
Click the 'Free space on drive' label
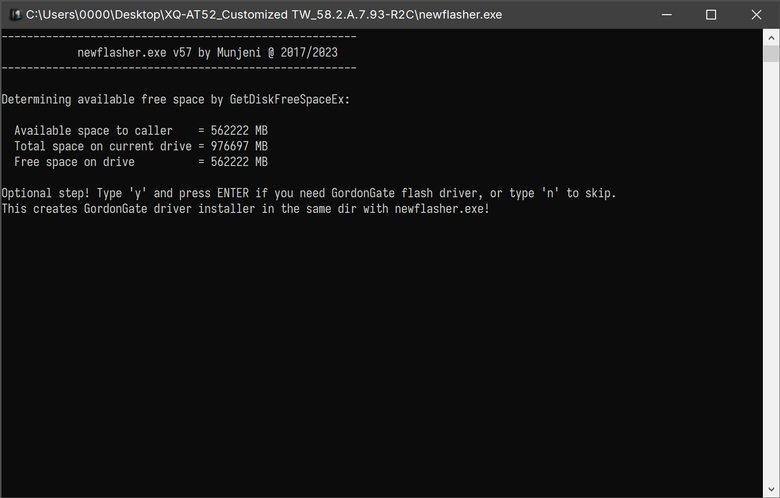point(74,162)
